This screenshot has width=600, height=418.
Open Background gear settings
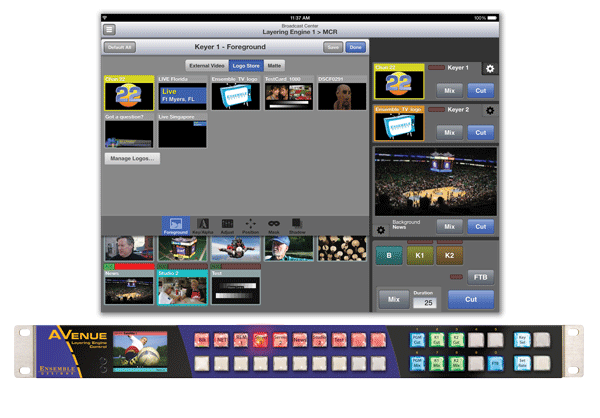[381, 230]
